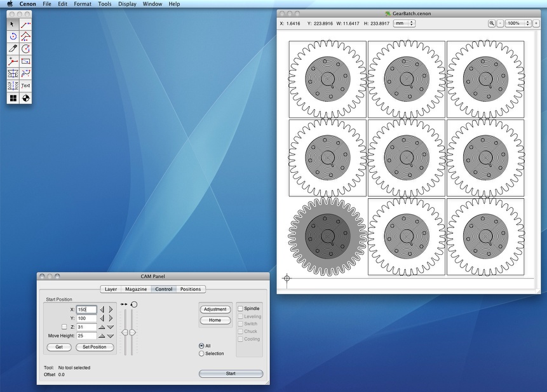Decrease Move Height with down arrow
The height and width of the screenshot is (392, 547).
pos(111,335)
